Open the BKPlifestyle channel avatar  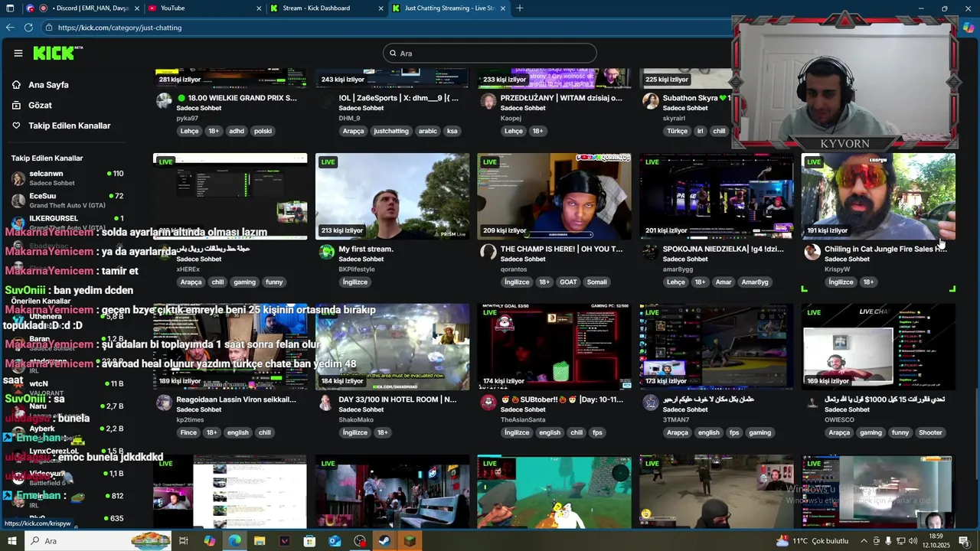[x=327, y=252]
